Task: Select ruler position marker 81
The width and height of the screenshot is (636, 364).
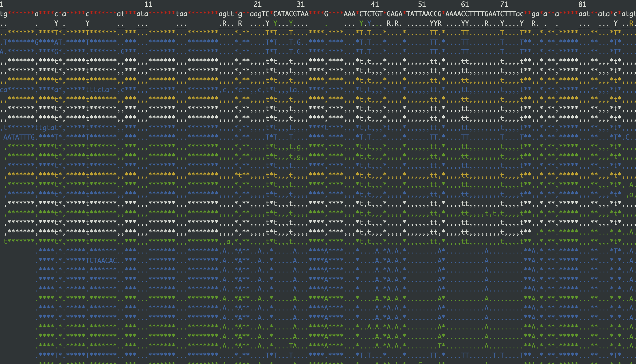Action: [x=582, y=4]
